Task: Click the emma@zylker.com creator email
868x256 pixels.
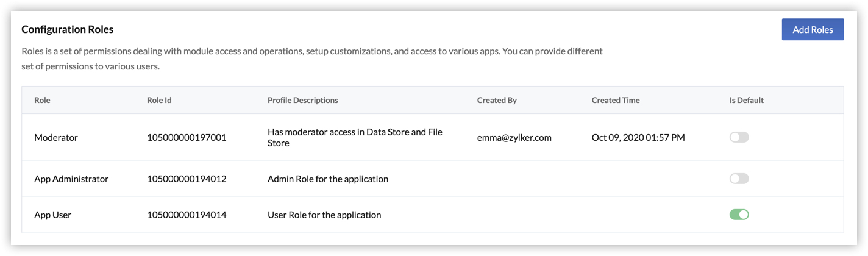Action: tap(514, 138)
